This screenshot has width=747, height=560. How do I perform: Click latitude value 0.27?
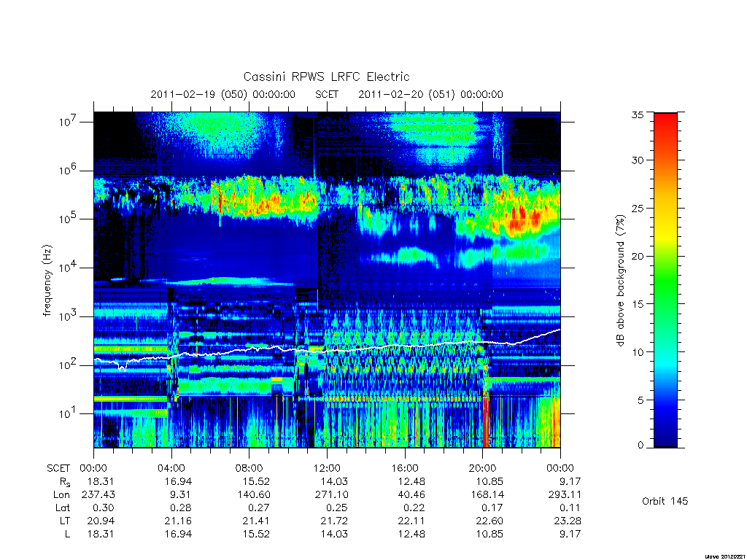click(259, 507)
